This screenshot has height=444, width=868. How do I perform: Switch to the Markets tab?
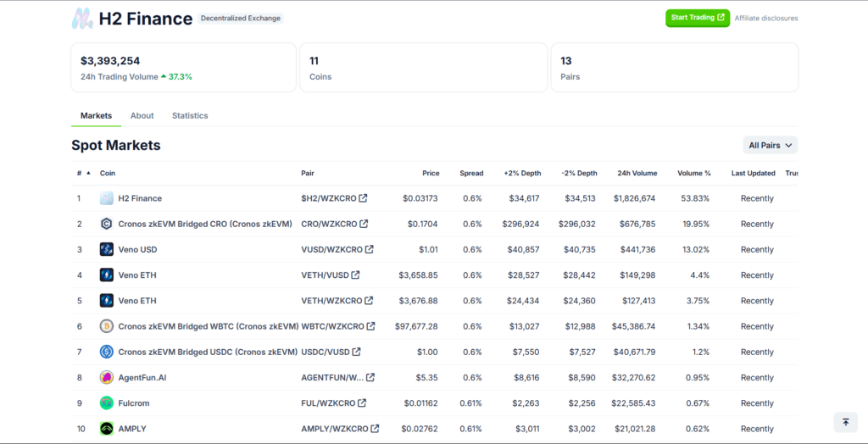coord(97,116)
